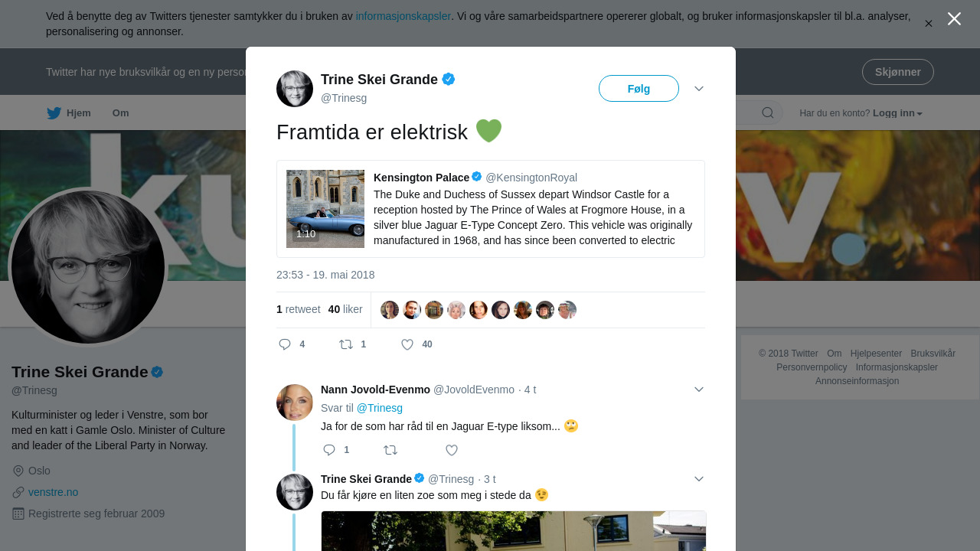The image size is (980, 551).
Task: Retweet Nann Jovold-Evenmo's reply
Action: tap(390, 450)
